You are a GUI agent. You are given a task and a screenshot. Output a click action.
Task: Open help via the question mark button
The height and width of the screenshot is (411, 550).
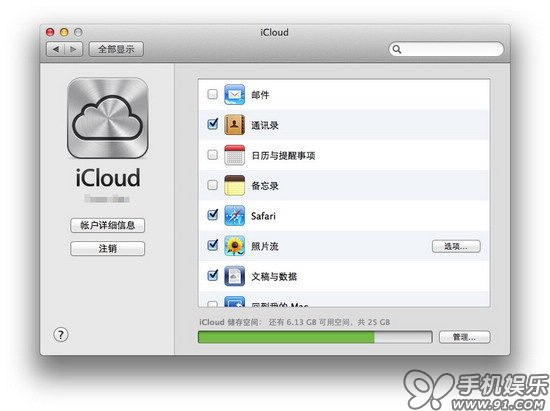(x=61, y=335)
